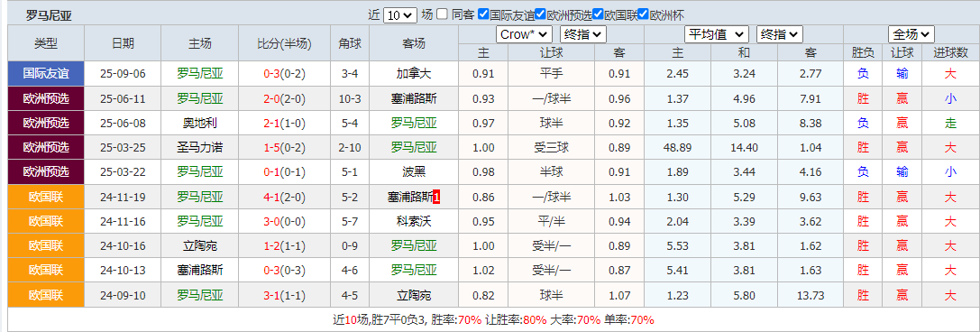This screenshot has width=980, height=332.
Task: Open the away team 加拿大
Action: (414, 74)
